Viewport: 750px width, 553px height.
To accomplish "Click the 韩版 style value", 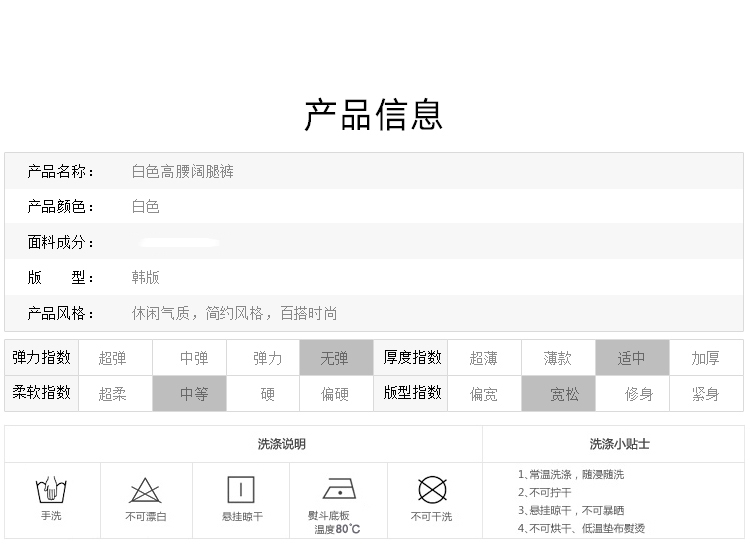I will (146, 278).
